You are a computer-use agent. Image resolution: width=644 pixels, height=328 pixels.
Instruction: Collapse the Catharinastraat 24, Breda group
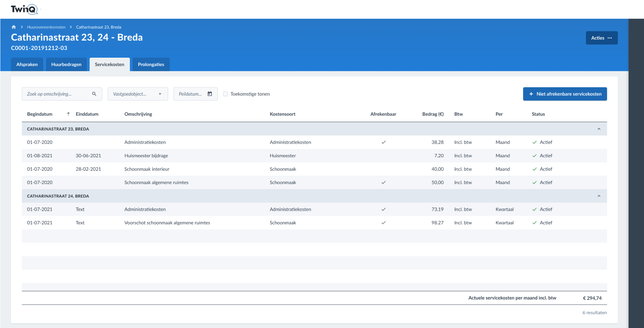599,196
